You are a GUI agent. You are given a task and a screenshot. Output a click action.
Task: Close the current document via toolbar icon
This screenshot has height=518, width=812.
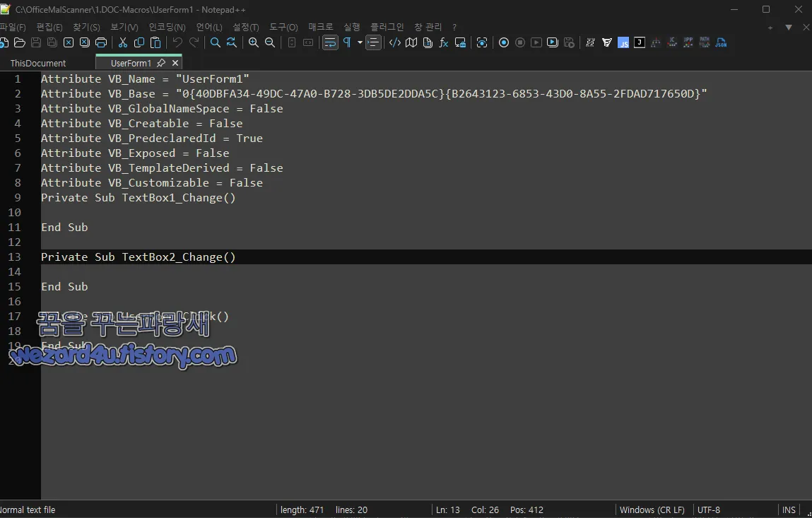(69, 42)
